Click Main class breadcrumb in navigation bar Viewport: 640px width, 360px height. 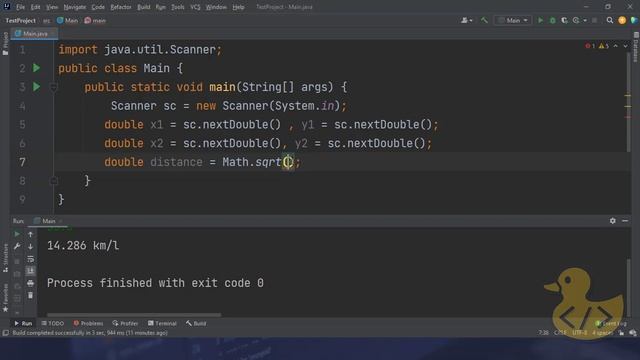[67, 20]
